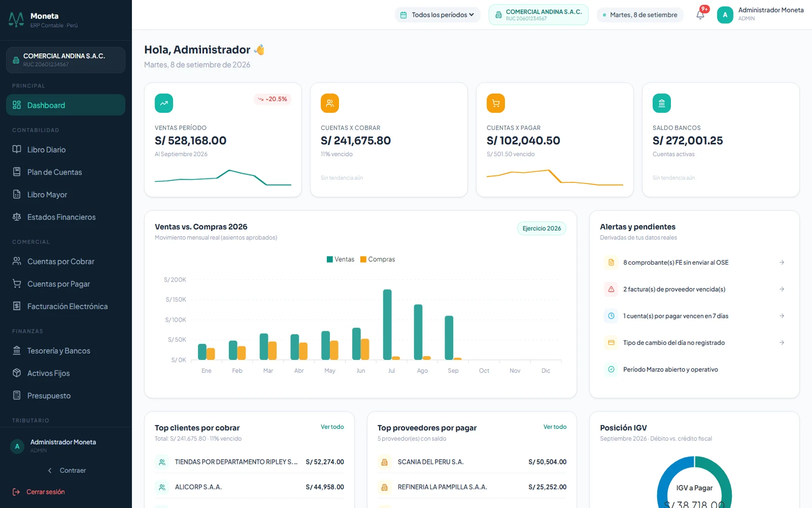The image size is (812, 508).
Task: Click supplier icon next to Refinería La Pampilla
Action: (x=384, y=487)
